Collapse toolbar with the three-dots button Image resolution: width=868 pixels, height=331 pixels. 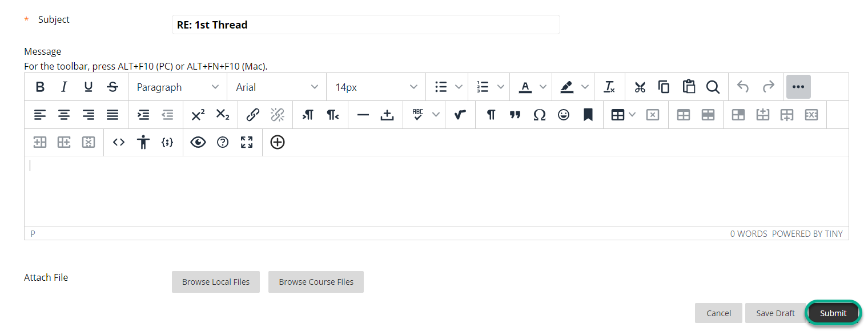(798, 87)
